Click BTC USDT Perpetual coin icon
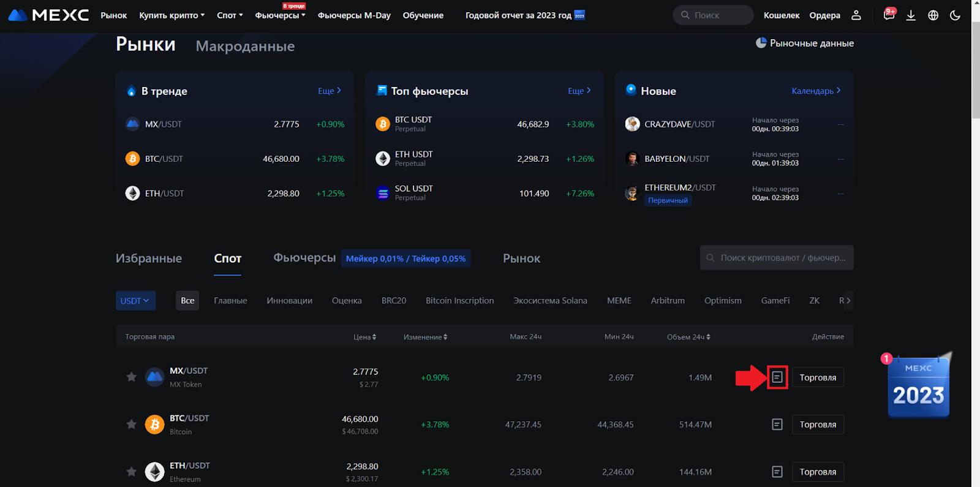This screenshot has width=980, height=487. 383,124
